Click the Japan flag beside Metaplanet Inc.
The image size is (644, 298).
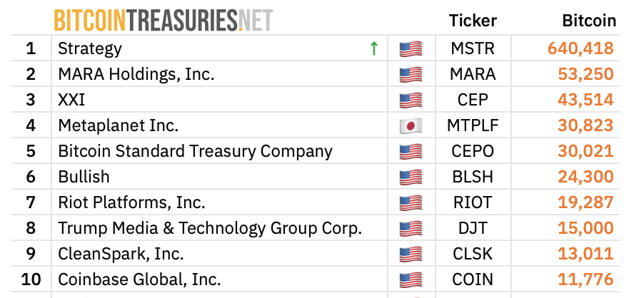[x=411, y=125]
